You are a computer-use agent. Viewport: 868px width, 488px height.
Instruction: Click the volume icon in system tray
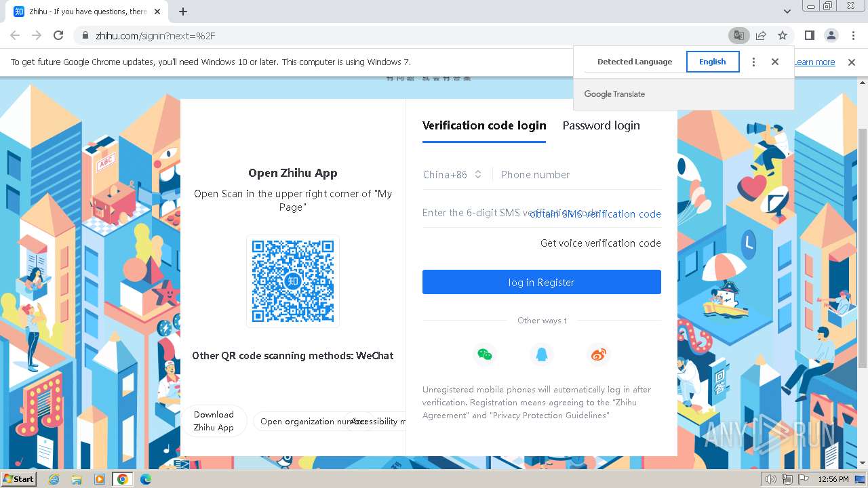pos(771,479)
